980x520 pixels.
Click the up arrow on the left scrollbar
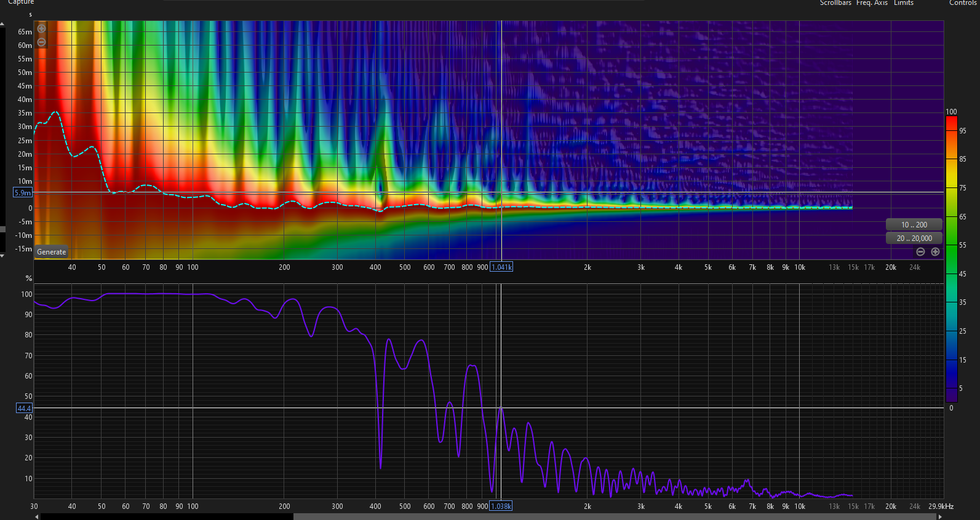[x=2, y=24]
